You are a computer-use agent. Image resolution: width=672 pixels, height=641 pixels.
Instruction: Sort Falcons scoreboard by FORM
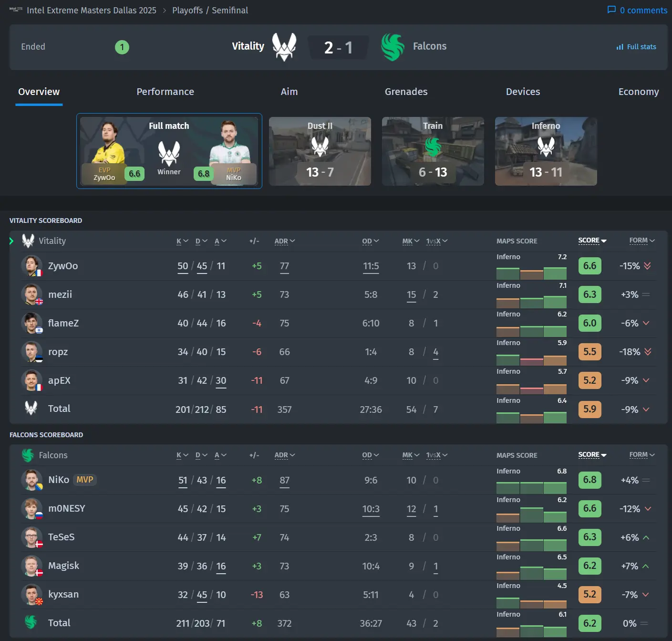pyautogui.click(x=642, y=455)
